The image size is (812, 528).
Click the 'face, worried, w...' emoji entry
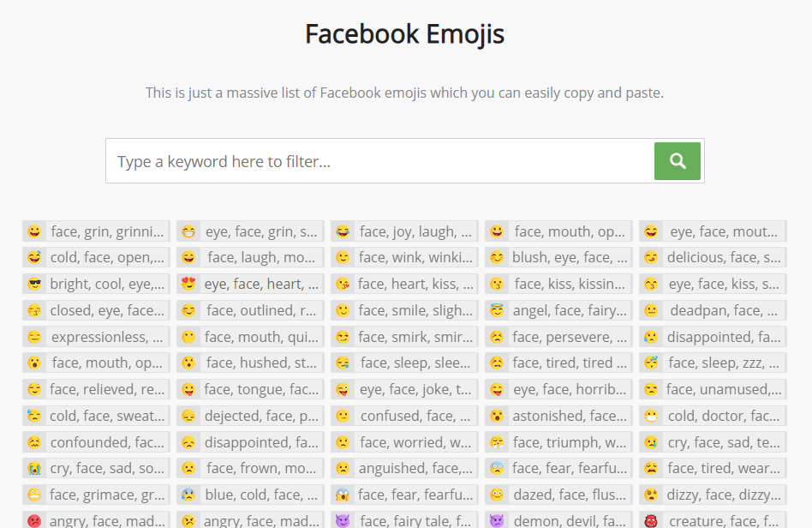404,442
